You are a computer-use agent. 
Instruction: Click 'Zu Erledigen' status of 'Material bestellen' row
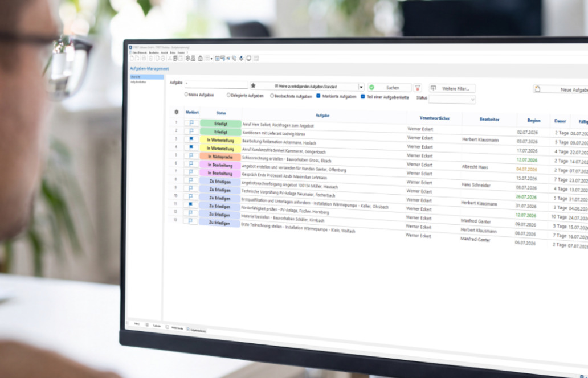pos(220,215)
